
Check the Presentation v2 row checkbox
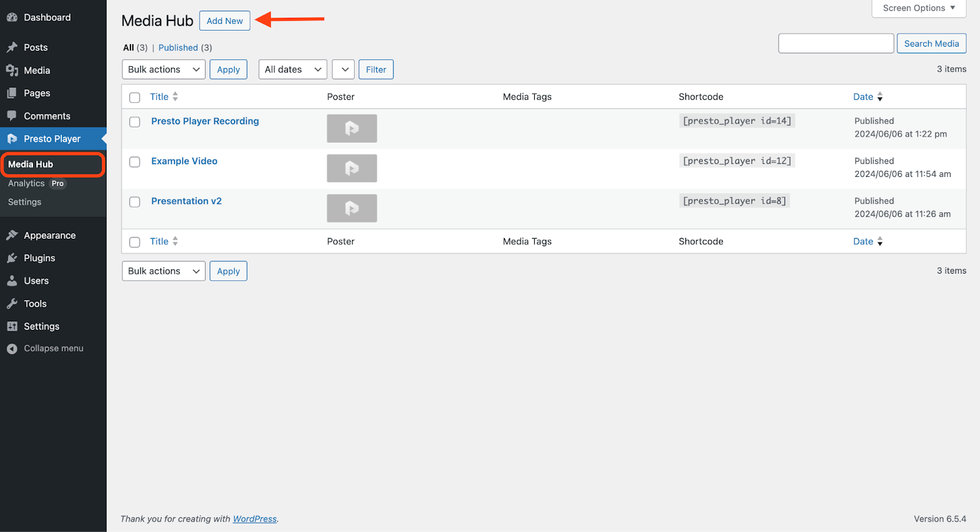pos(135,201)
